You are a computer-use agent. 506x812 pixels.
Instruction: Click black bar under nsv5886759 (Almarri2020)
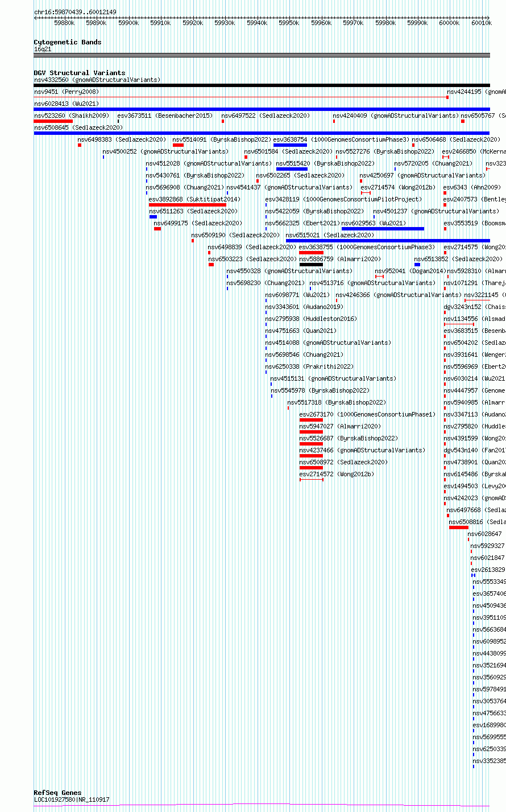pos(311,265)
